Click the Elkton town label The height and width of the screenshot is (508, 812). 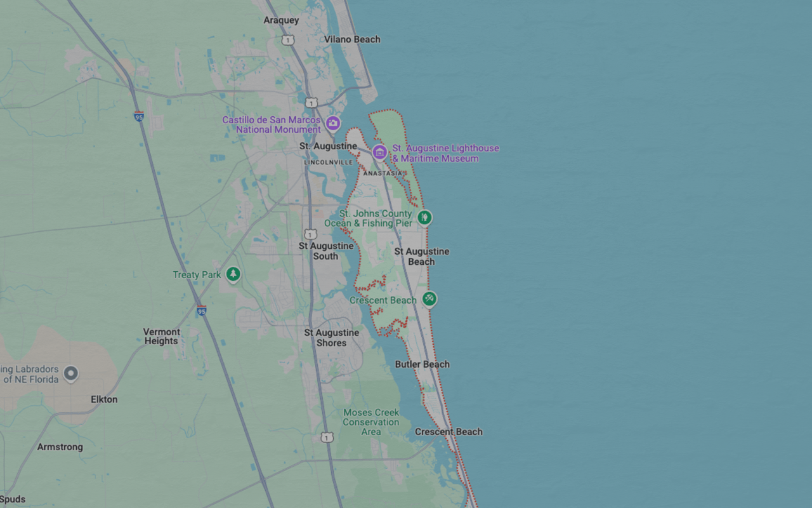104,399
